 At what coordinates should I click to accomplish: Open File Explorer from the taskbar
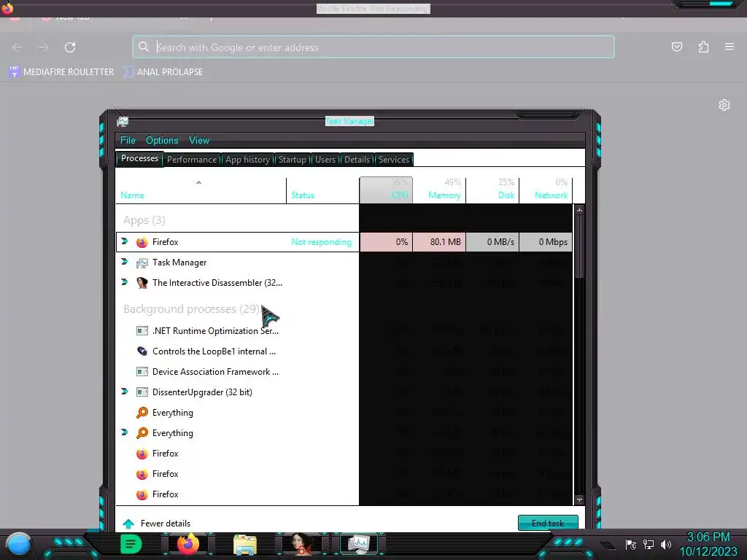click(245, 545)
